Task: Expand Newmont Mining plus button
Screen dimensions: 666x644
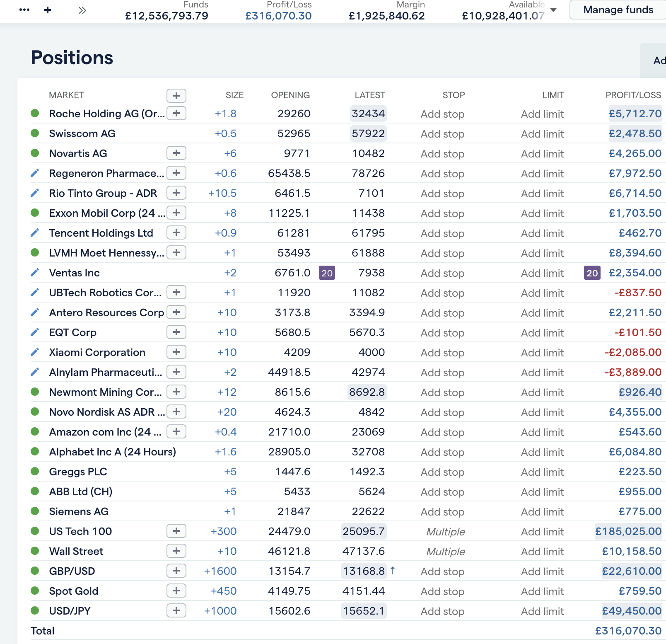Action: tap(176, 392)
